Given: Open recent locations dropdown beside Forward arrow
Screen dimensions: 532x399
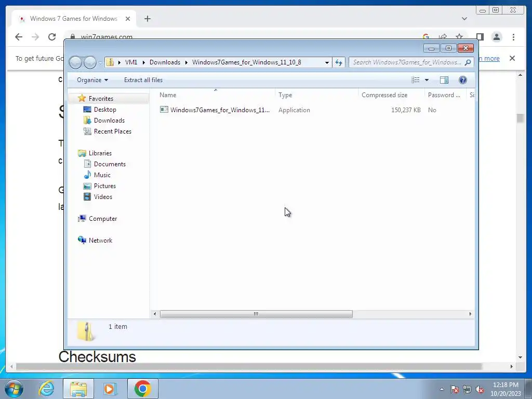Looking at the screenshot, I should pyautogui.click(x=100, y=63).
